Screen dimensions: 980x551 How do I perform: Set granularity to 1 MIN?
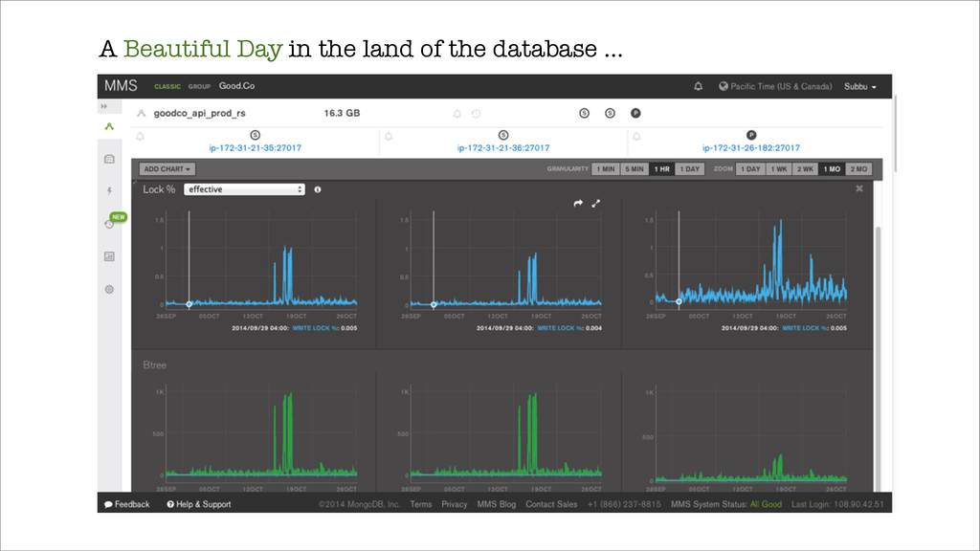[606, 168]
